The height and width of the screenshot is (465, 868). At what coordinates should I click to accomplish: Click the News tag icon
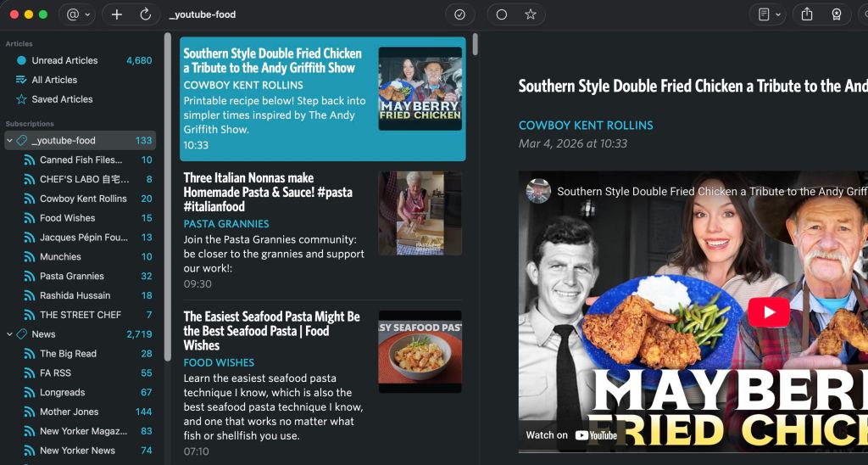point(21,334)
